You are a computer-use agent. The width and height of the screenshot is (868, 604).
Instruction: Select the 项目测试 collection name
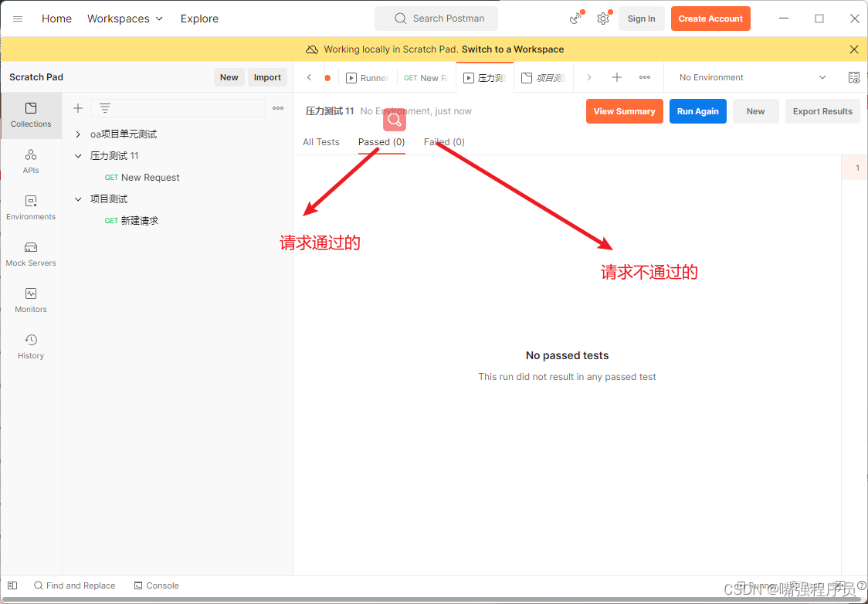(x=109, y=199)
